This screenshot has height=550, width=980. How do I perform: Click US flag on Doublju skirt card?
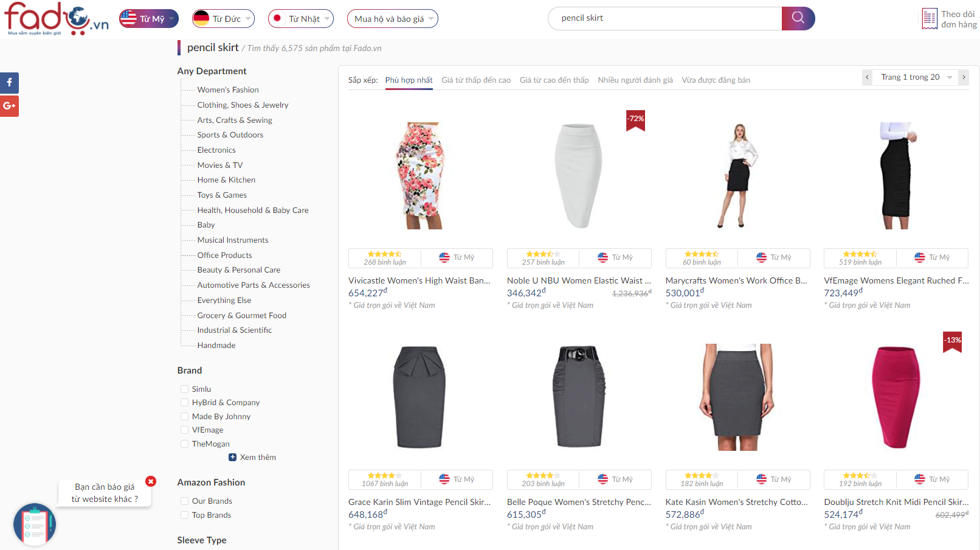pyautogui.click(x=920, y=479)
